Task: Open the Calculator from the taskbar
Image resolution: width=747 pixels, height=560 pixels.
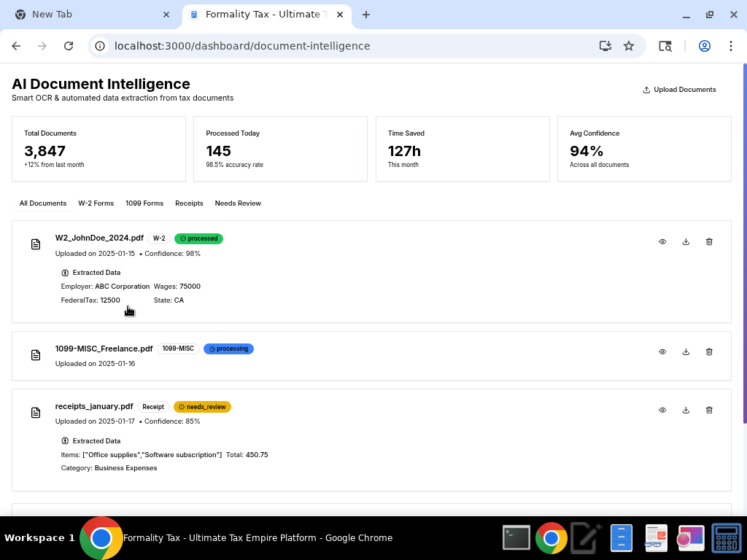Action: [726, 537]
